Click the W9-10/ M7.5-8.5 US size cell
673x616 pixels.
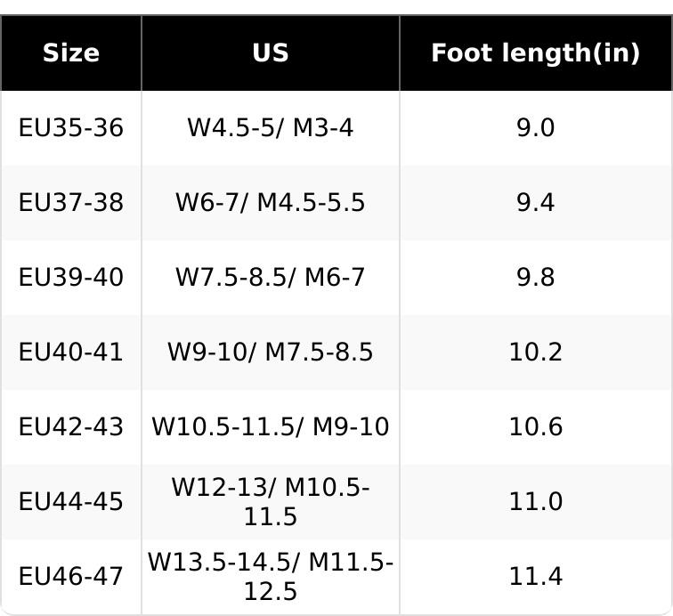point(270,353)
